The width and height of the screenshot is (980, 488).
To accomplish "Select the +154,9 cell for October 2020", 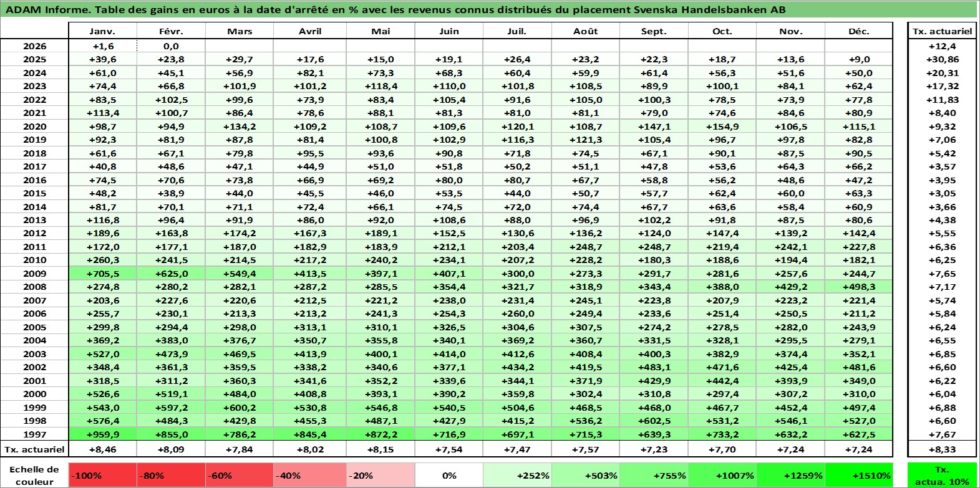I will point(722,127).
